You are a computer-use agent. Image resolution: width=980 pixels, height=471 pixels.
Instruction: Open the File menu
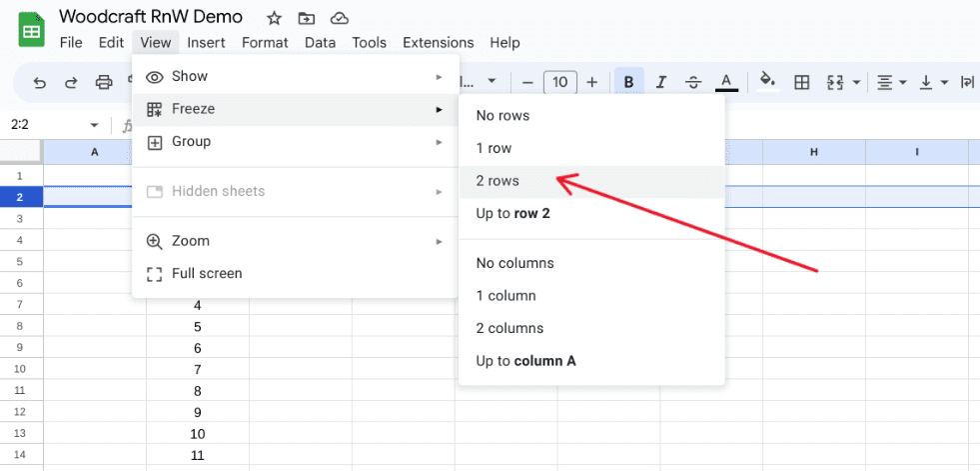(x=71, y=43)
